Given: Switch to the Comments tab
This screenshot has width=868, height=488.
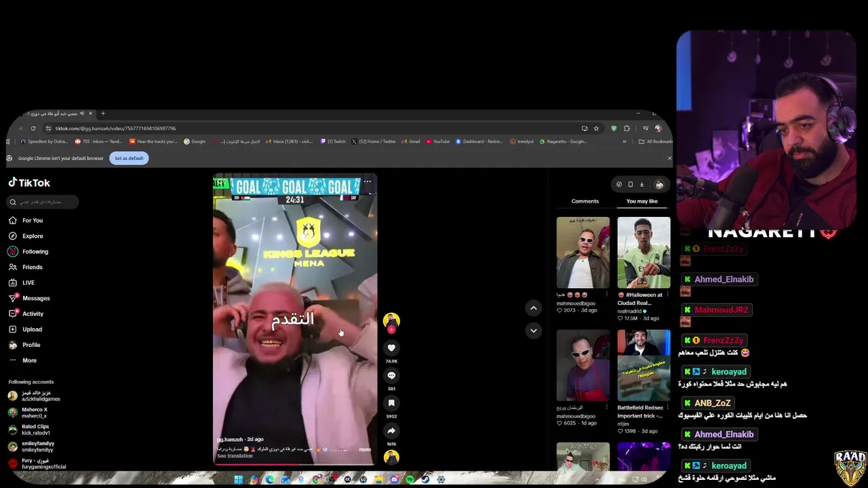Looking at the screenshot, I should coord(585,201).
